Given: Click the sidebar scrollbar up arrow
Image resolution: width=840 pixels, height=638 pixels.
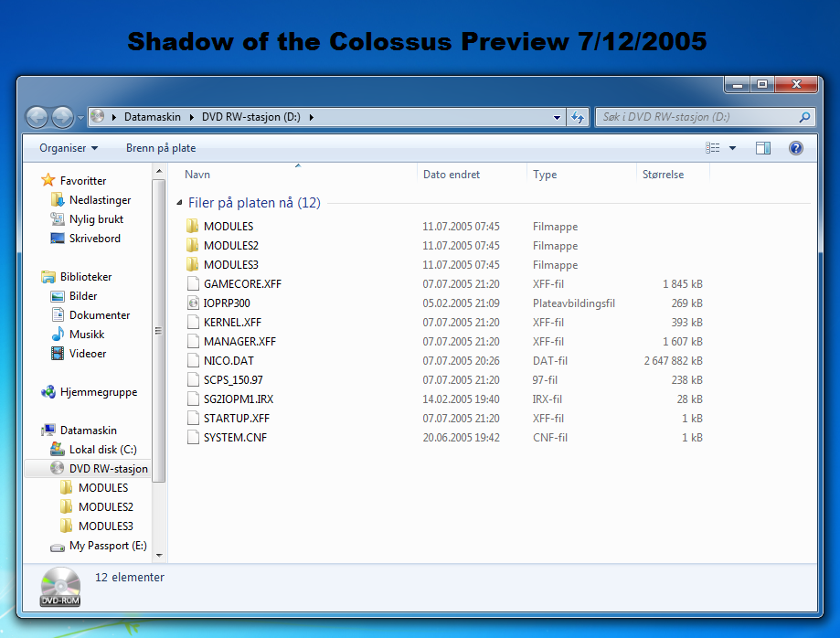Looking at the screenshot, I should pos(159,172).
